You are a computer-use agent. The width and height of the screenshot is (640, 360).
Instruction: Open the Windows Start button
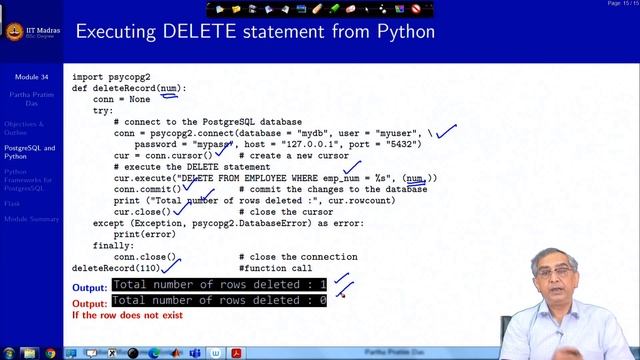(8, 353)
